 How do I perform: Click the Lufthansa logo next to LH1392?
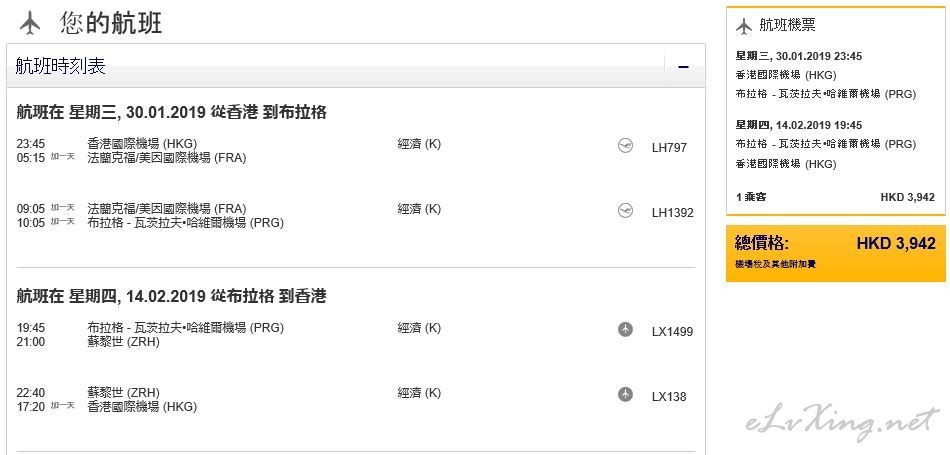[625, 210]
